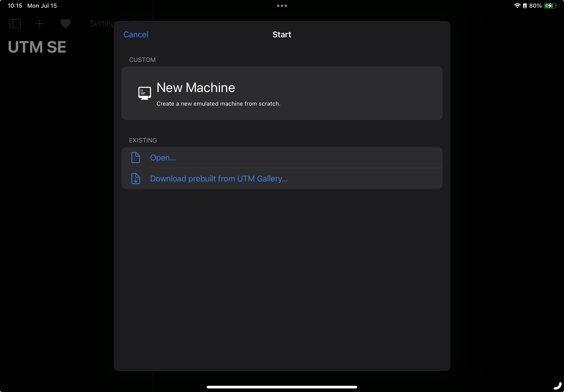Create a New Machine from scratch
The height and width of the screenshot is (392, 564).
click(282, 93)
